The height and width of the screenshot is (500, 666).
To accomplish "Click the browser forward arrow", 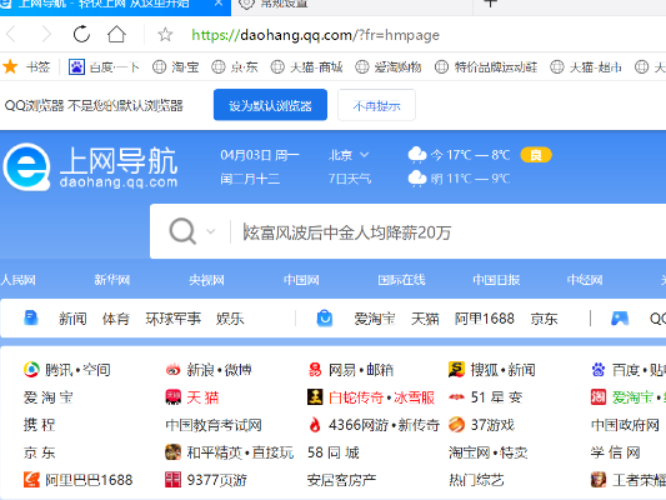I will coord(46,34).
